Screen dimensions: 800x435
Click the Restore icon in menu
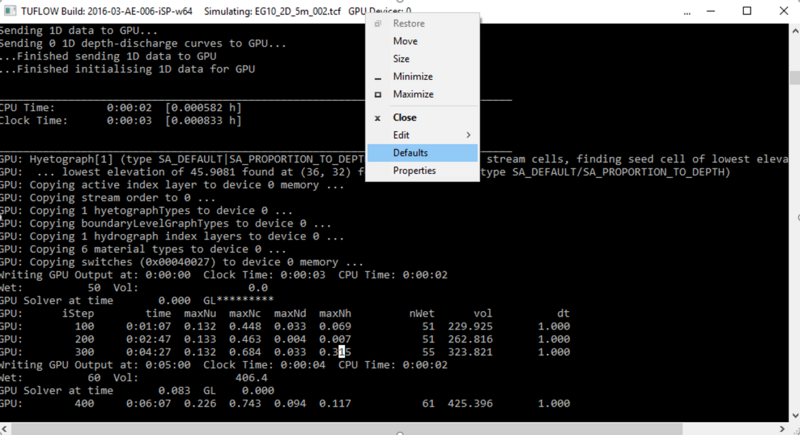pos(378,23)
